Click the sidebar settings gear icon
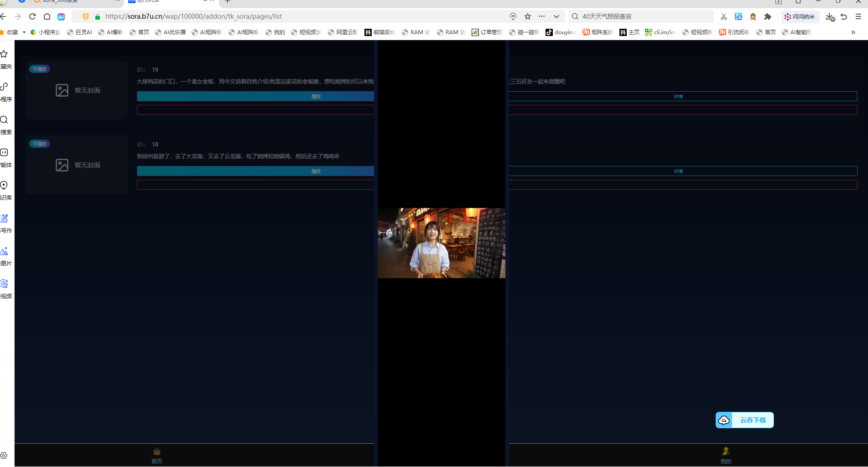Viewport: 868px width, 467px height. [4, 455]
